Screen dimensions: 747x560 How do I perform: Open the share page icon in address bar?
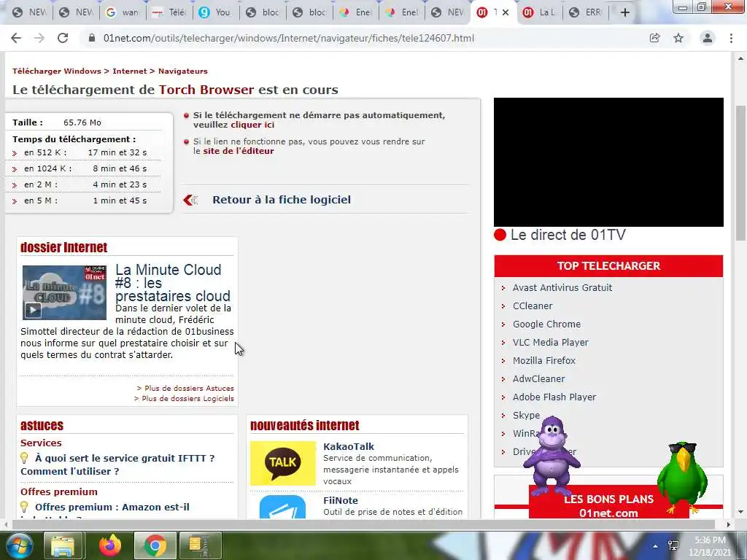click(654, 38)
